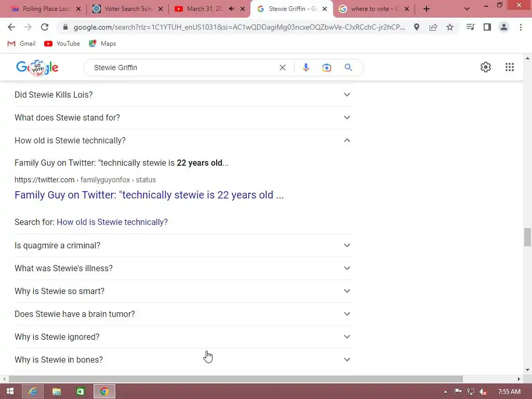Go back to the previous page

pyautogui.click(x=11, y=27)
